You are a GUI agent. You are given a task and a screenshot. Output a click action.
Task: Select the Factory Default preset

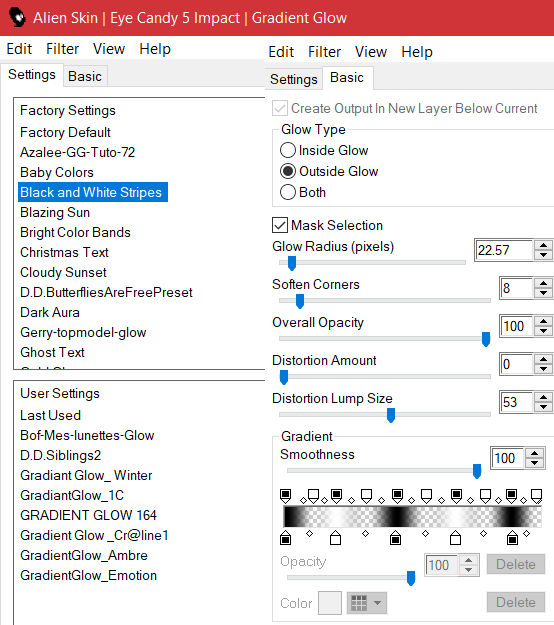65,132
